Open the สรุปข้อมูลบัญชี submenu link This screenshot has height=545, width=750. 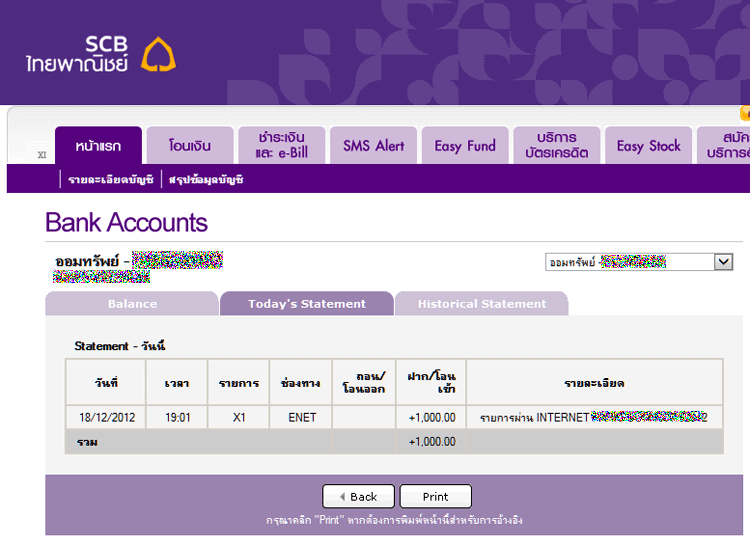coord(206,180)
